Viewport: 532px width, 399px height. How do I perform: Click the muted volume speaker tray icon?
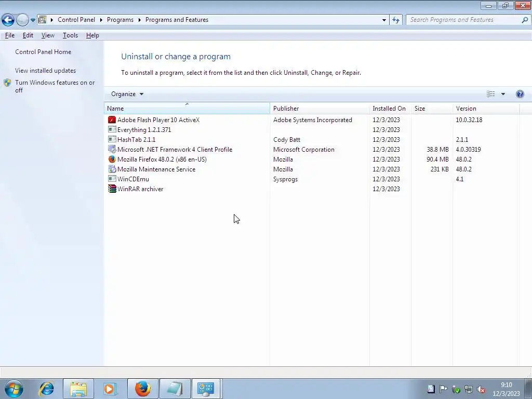pos(481,389)
